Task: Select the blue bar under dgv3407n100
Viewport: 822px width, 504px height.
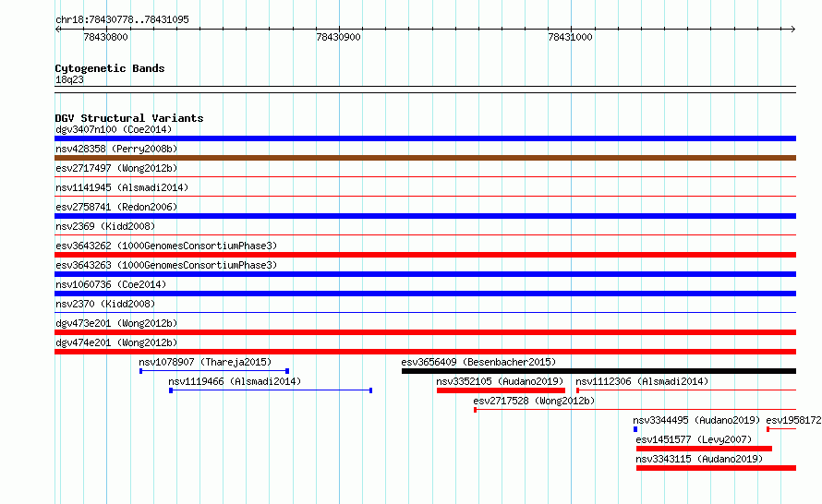Action: pos(425,138)
